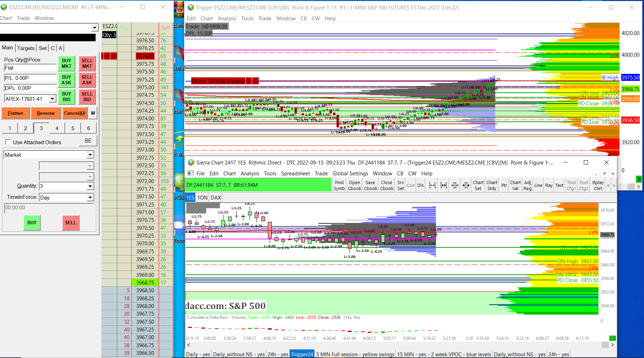
Task: Click Close Cbook toolbar button
Action: pyautogui.click(x=387, y=185)
